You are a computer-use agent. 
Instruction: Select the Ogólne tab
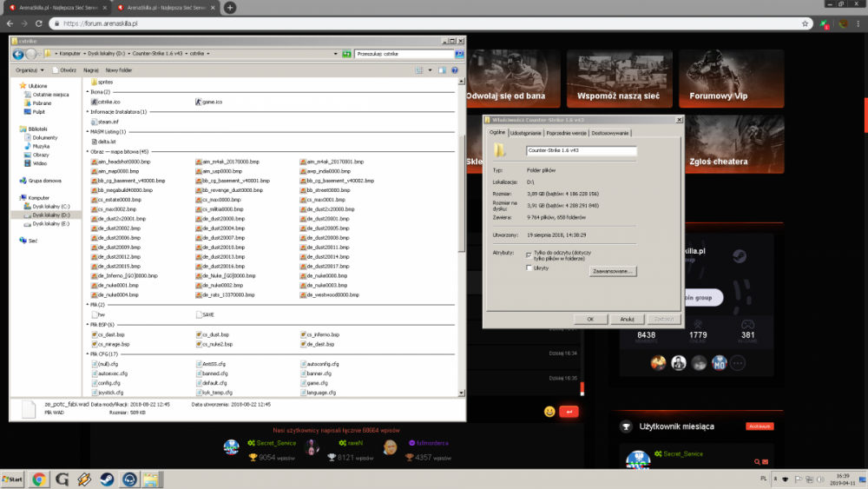click(x=497, y=133)
